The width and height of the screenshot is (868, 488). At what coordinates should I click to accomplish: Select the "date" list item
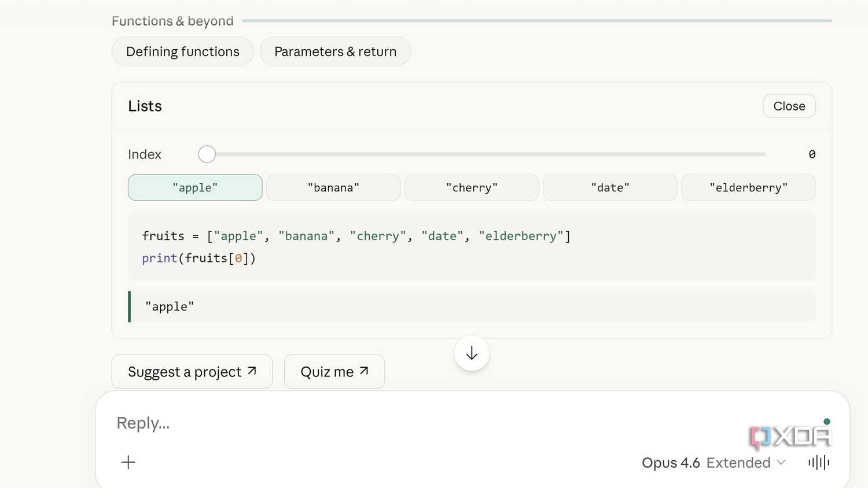610,187
